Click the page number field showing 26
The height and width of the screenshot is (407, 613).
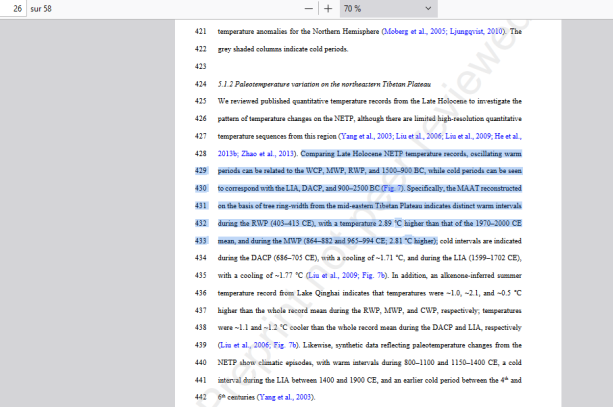tap(17, 8)
